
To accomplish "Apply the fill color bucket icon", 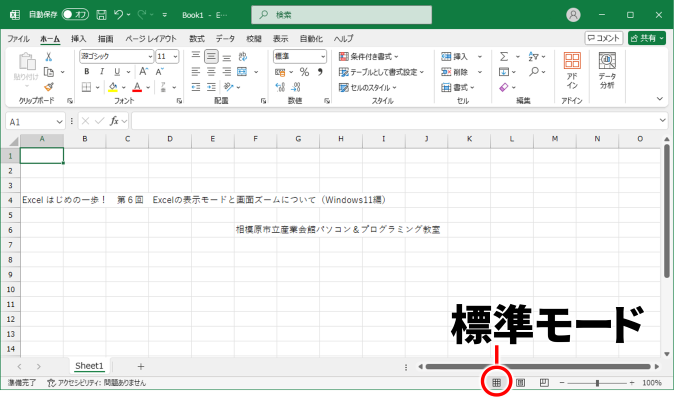I will pos(113,87).
